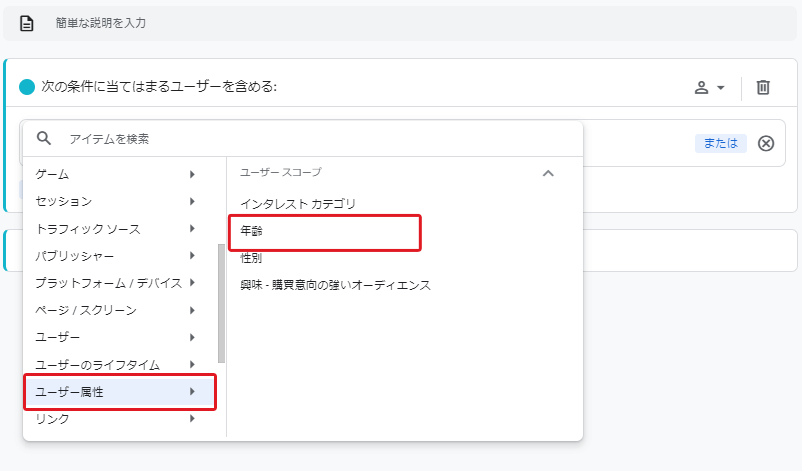
Task: Open the パブリッシャー submenu arrow
Action: click(192, 255)
